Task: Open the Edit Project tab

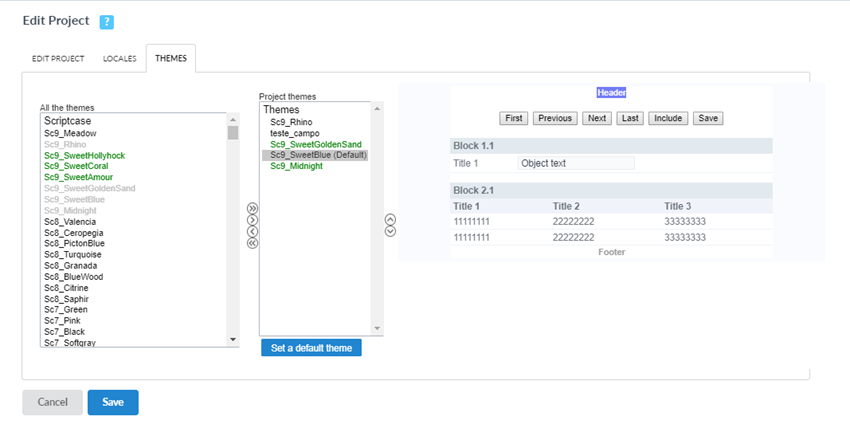Action: coord(58,59)
